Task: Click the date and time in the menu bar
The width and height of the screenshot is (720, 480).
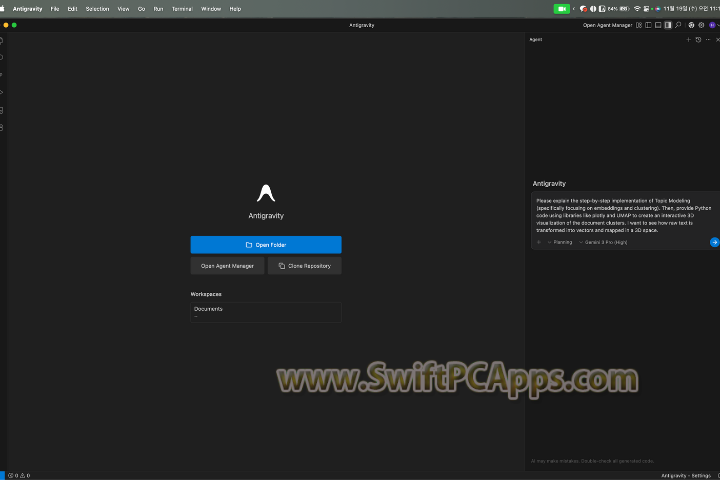Action: (x=692, y=9)
